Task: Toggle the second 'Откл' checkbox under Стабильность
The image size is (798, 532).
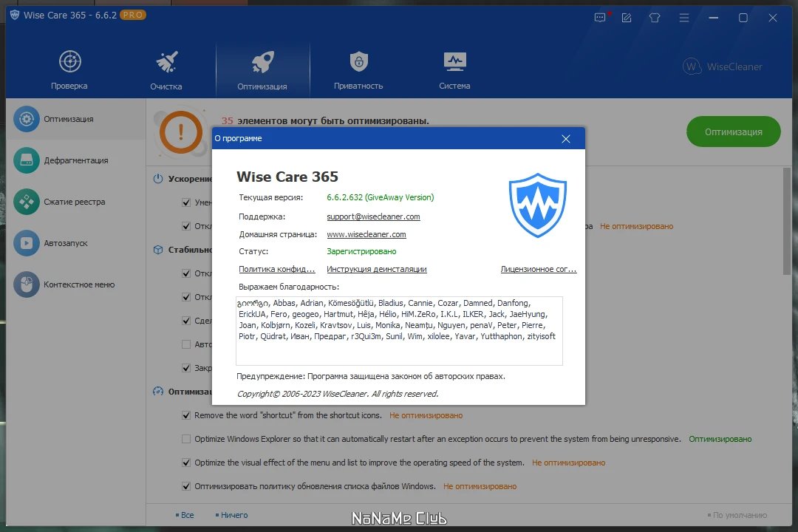Action: [x=186, y=297]
